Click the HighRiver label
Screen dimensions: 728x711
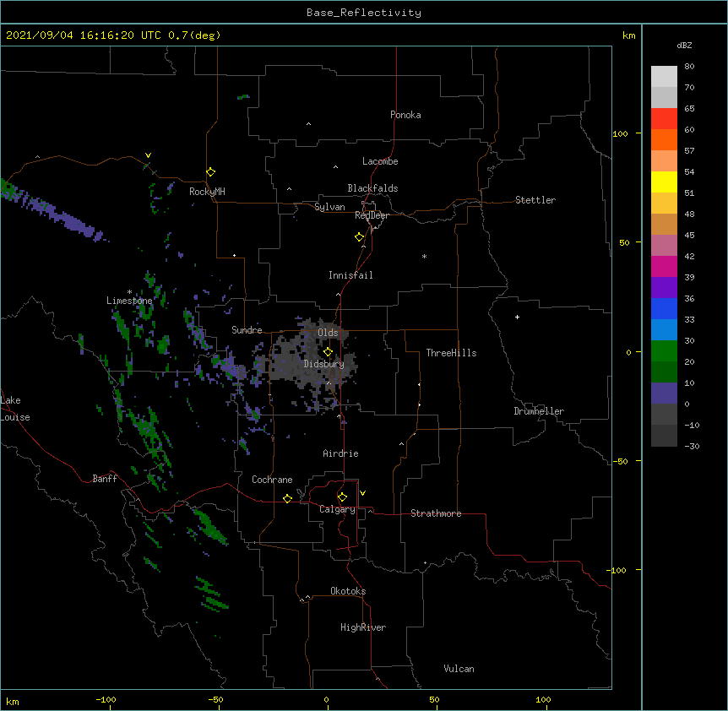point(363,627)
